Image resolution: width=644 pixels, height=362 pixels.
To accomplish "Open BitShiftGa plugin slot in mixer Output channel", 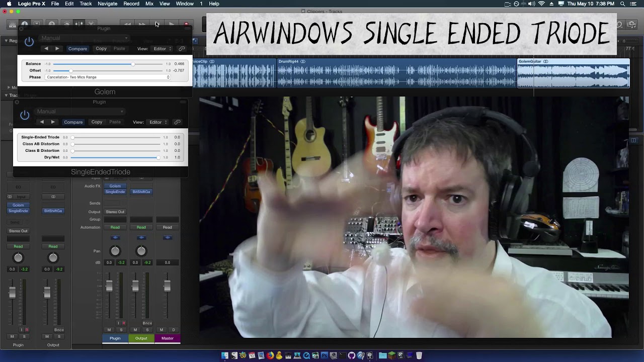I will pyautogui.click(x=141, y=192).
